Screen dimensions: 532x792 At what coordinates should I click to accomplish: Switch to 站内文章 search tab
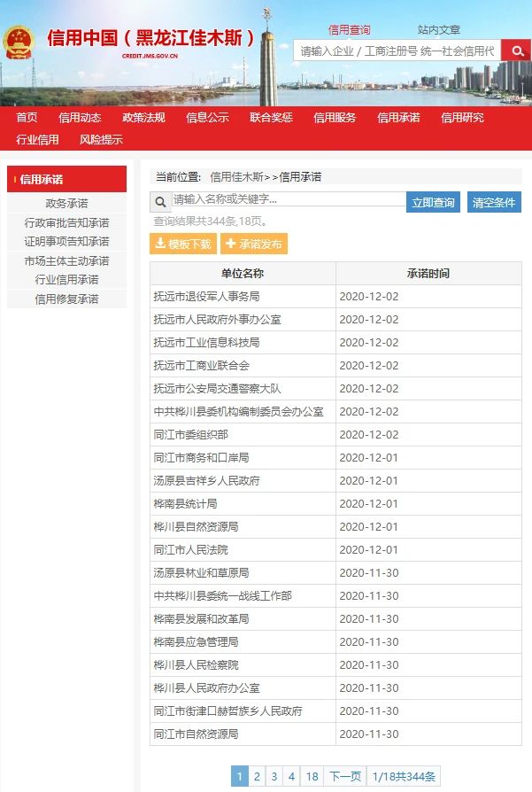(x=439, y=29)
